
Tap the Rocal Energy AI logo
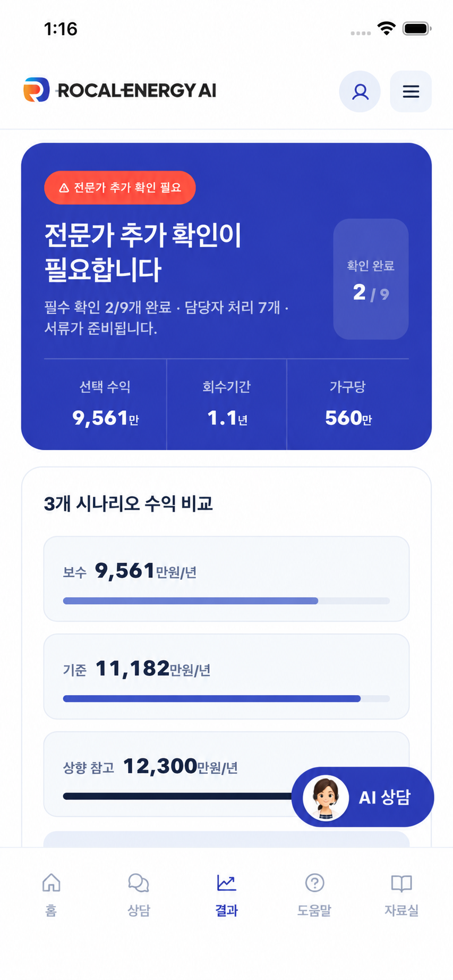click(x=120, y=90)
